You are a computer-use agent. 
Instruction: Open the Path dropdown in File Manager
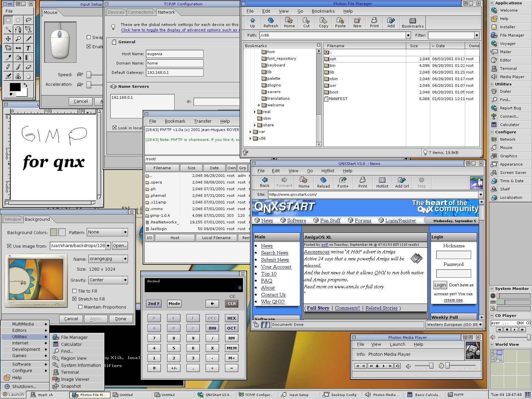(x=408, y=35)
